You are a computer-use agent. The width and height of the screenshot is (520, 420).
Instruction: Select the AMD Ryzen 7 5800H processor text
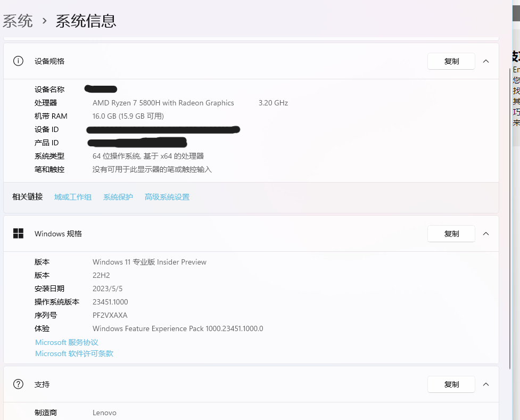coord(163,103)
